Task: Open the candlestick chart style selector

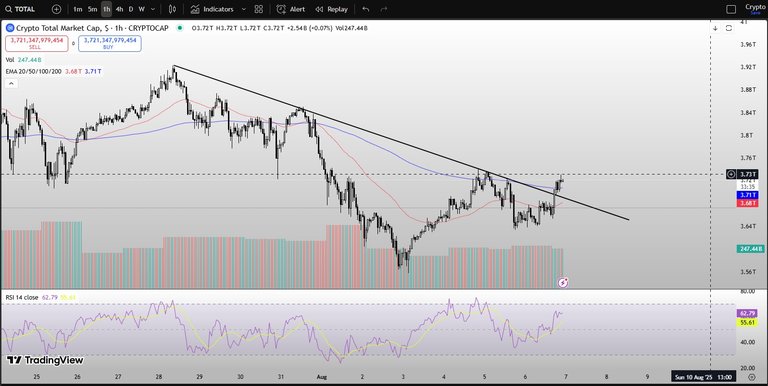Action: (172, 9)
